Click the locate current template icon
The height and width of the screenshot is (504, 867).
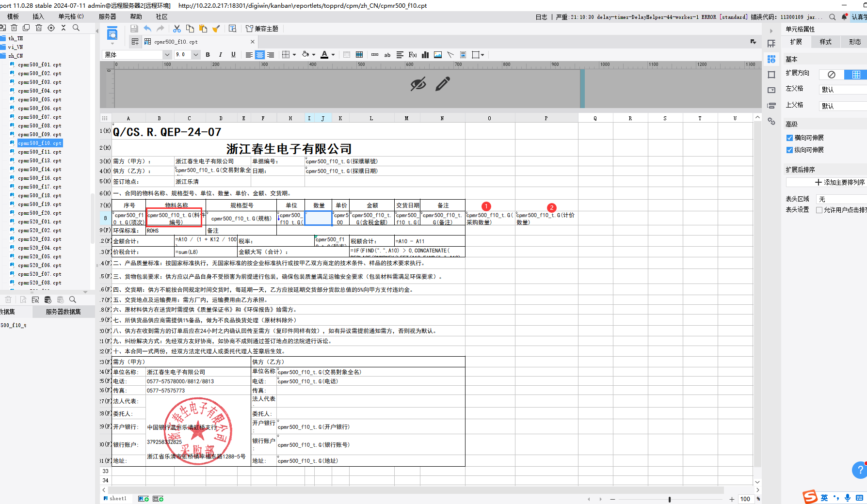[x=51, y=28]
